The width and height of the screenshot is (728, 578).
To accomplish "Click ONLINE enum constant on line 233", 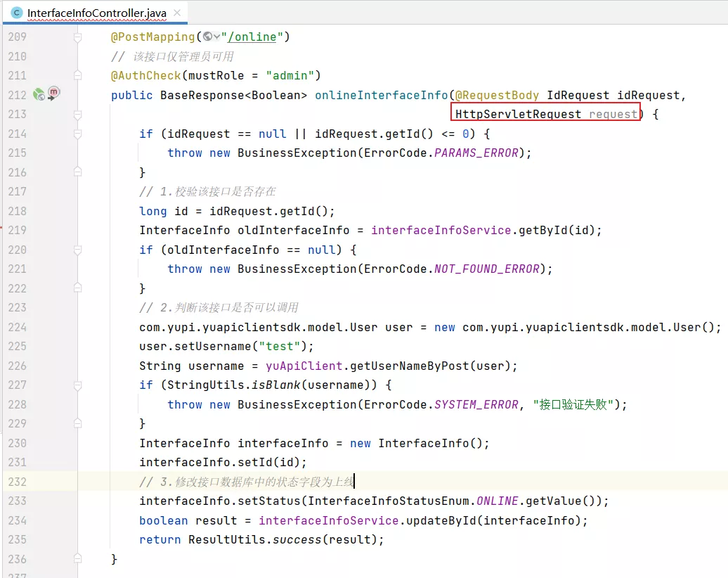I will (x=498, y=501).
